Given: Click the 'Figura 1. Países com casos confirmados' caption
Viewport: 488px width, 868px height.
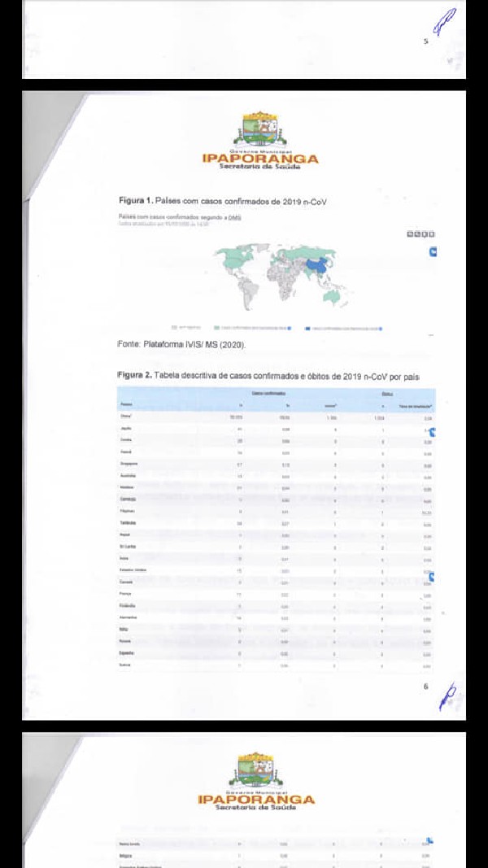Looking at the screenshot, I should coord(222,201).
